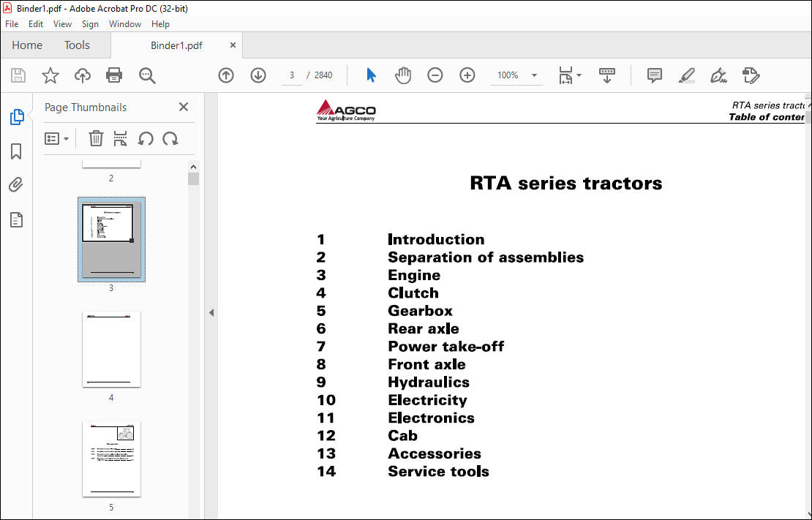
Task: Click the 'RTA series tractors' heading
Action: click(566, 183)
